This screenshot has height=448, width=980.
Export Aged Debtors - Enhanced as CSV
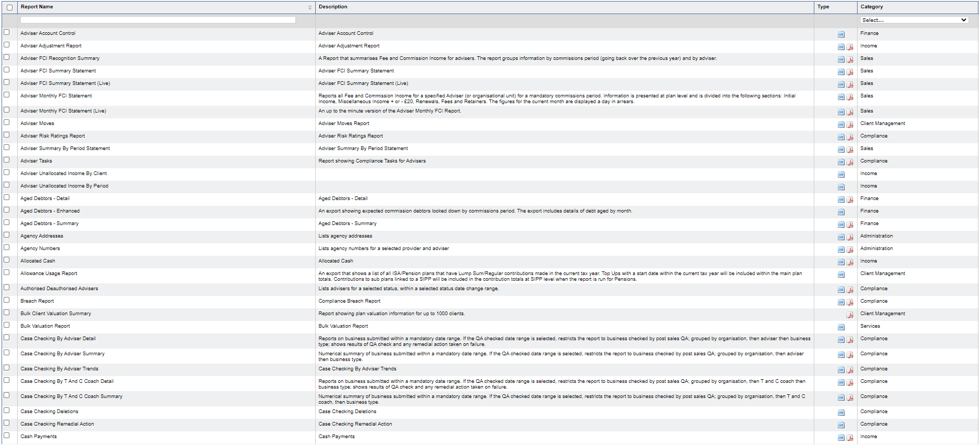[x=841, y=212]
